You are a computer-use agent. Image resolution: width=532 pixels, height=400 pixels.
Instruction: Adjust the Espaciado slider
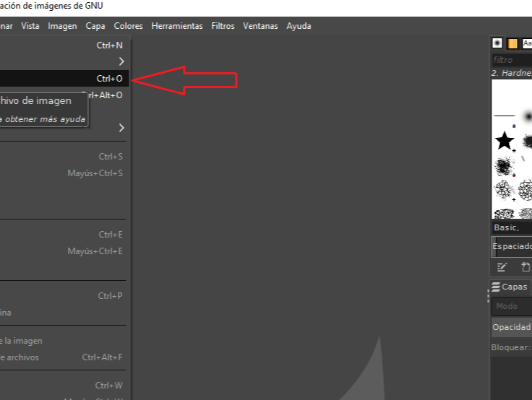click(512, 246)
